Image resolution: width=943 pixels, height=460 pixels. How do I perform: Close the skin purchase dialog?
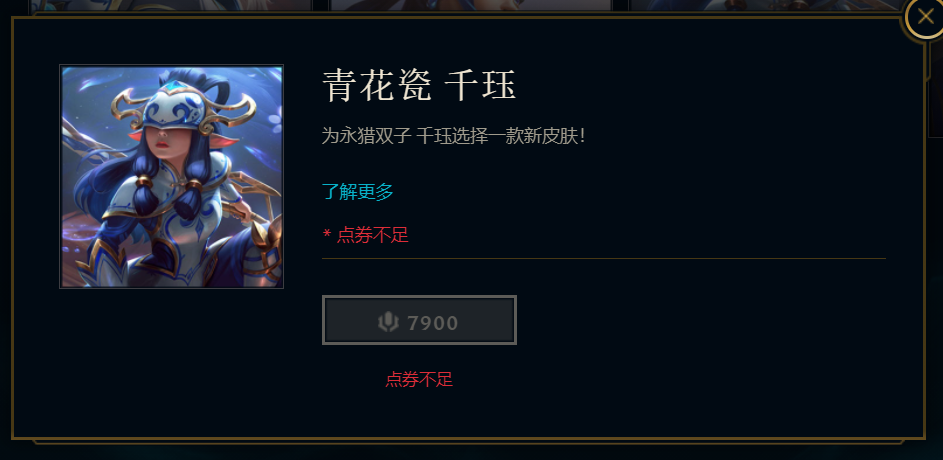tap(924, 20)
